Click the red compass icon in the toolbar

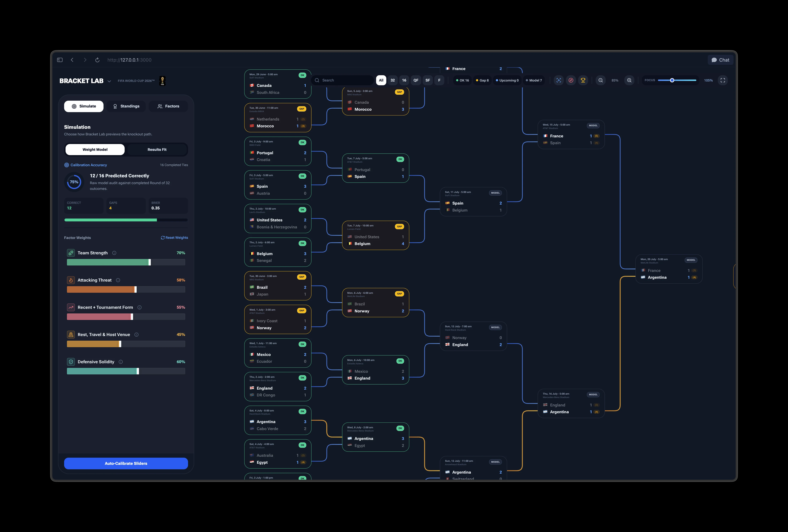(571, 80)
